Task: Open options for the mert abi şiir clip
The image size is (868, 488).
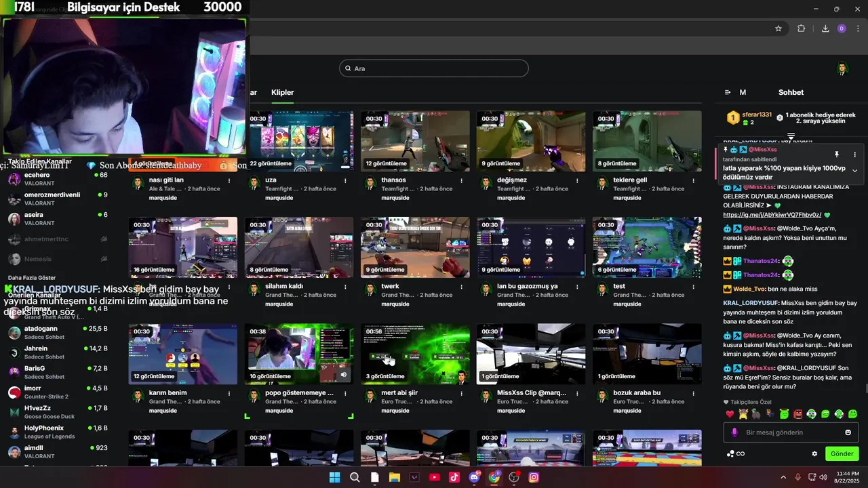Action: coord(461,393)
